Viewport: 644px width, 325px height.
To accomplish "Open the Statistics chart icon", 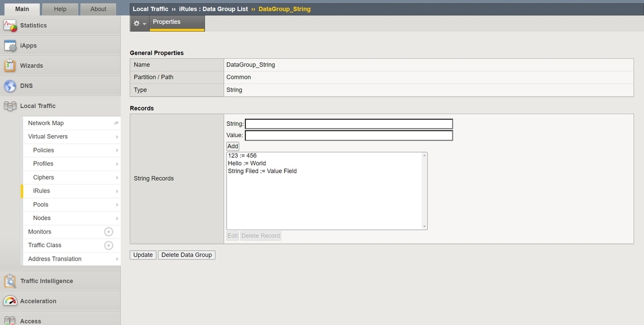I will [10, 26].
